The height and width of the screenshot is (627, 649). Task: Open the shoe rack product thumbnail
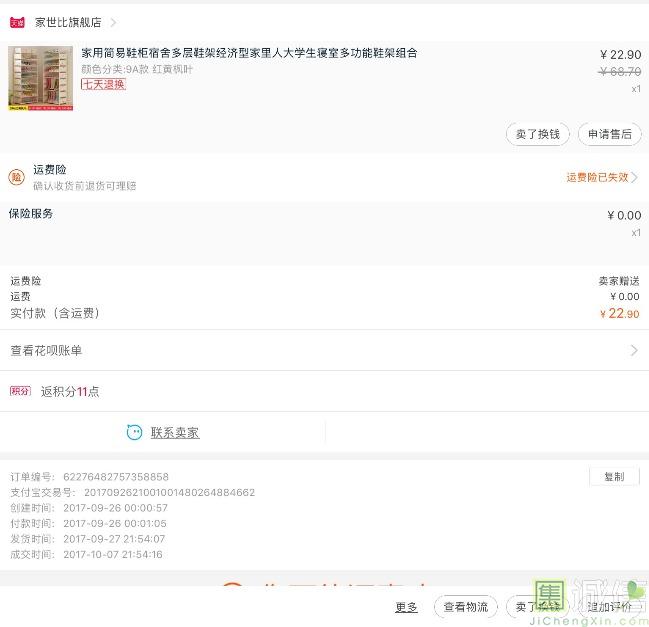tap(40, 78)
